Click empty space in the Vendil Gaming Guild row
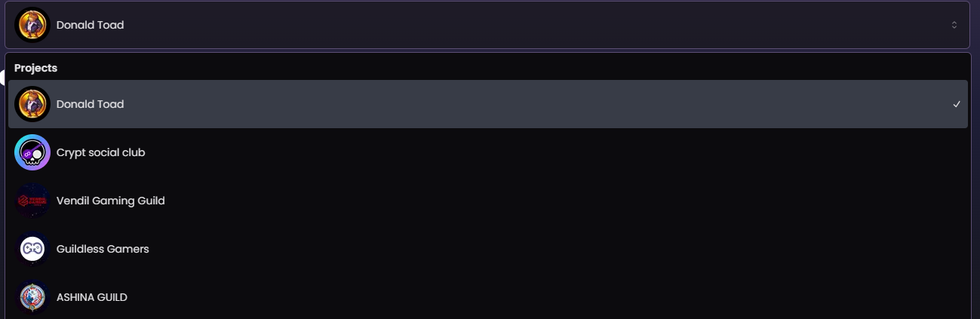The image size is (980, 319). pyautogui.click(x=566, y=201)
